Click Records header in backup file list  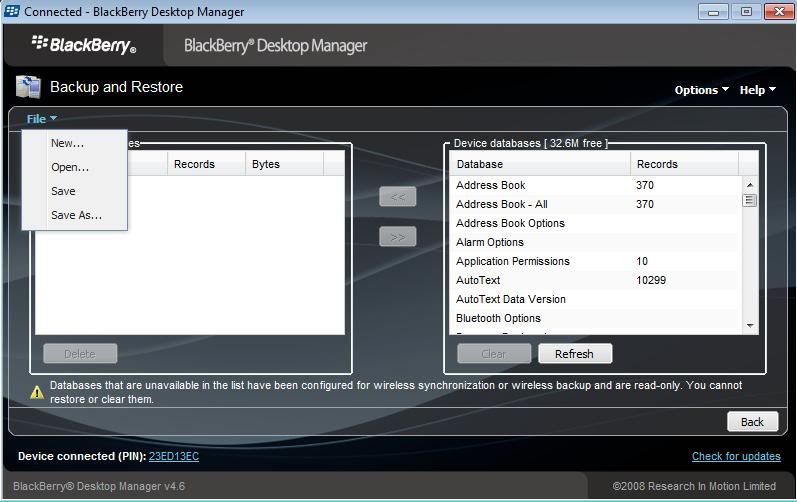(206, 164)
